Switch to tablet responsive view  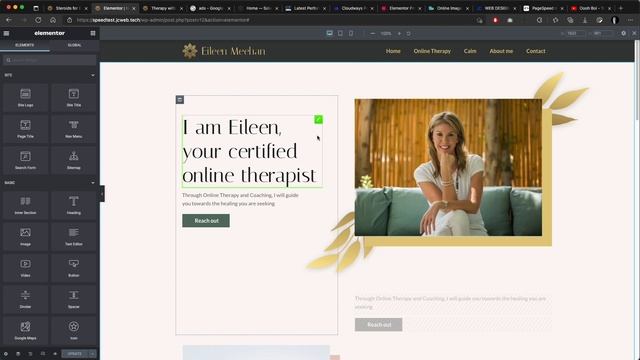pyautogui.click(x=340, y=33)
